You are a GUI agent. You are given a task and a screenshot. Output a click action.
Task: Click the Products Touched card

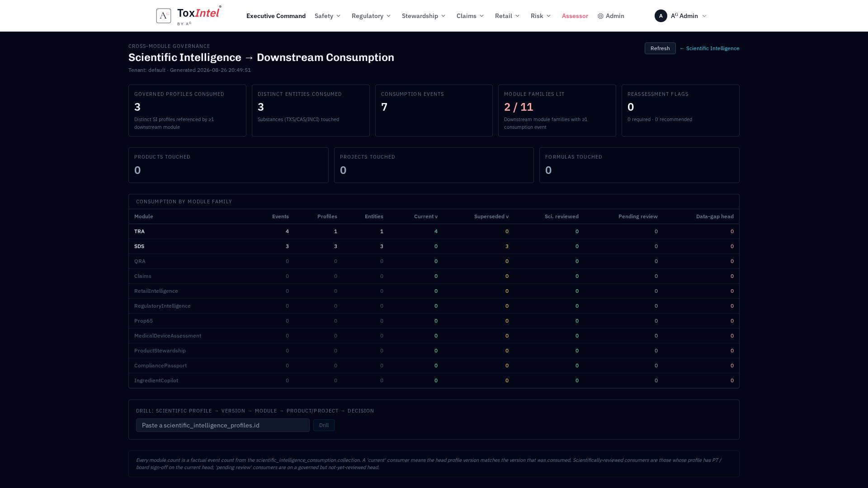[x=228, y=165]
